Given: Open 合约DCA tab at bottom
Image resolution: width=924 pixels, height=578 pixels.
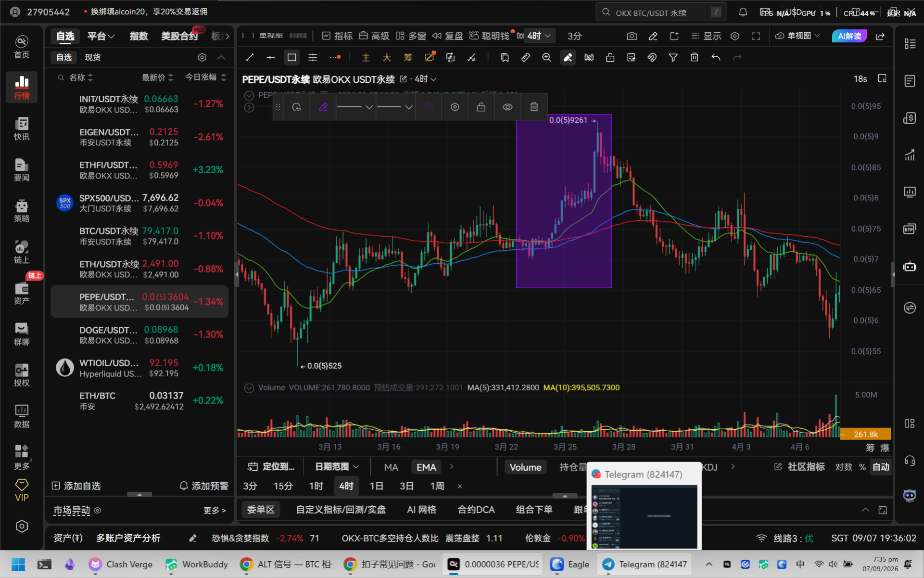Looking at the screenshot, I should (476, 510).
